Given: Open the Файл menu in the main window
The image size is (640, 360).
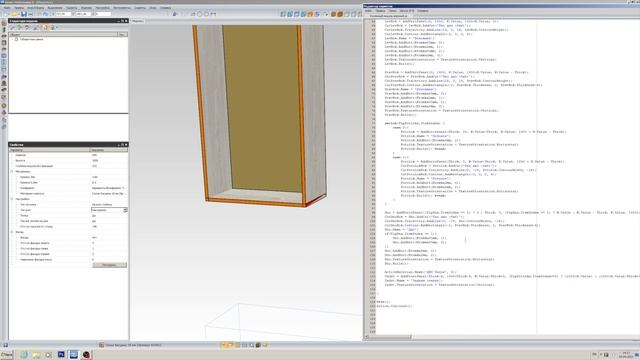Looking at the screenshot, I should (x=7, y=8).
